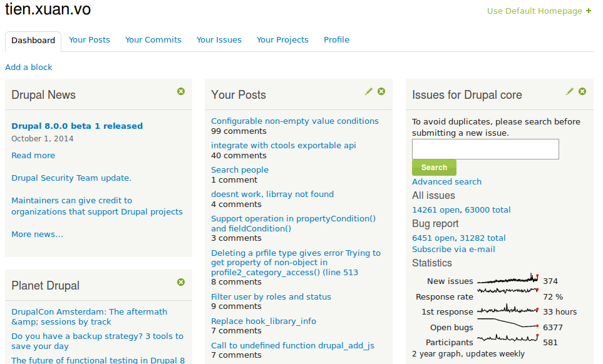Image resolution: width=603 pixels, height=364 pixels.
Task: Click the Use Default Homepage link
Action: (535, 11)
